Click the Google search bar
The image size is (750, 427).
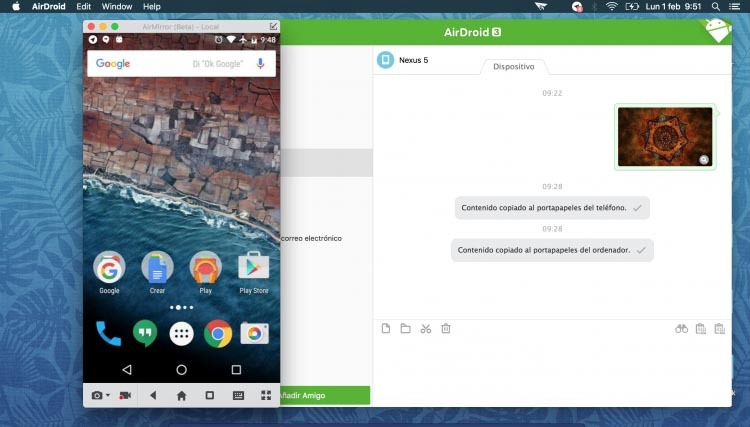(181, 64)
